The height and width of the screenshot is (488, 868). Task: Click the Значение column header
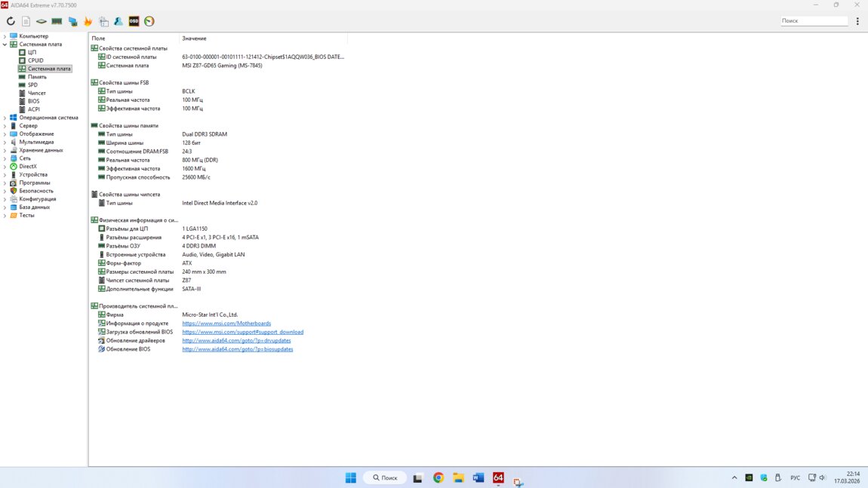pyautogui.click(x=194, y=38)
